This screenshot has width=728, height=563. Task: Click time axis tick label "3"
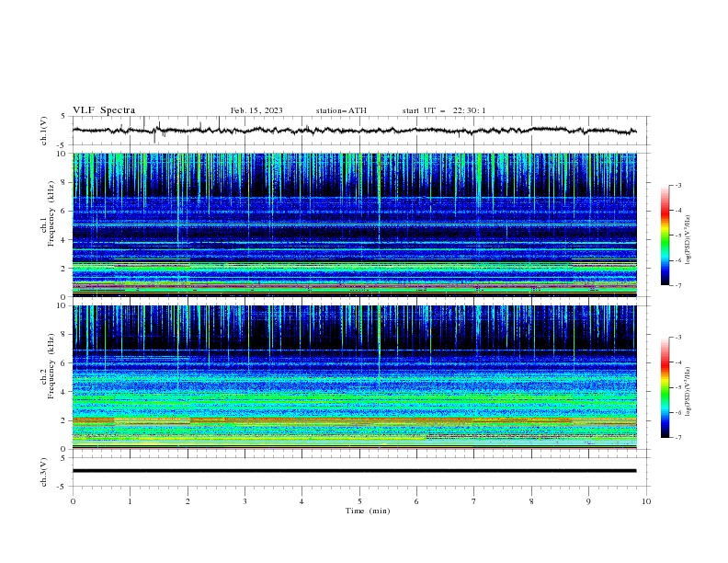tap(245, 501)
